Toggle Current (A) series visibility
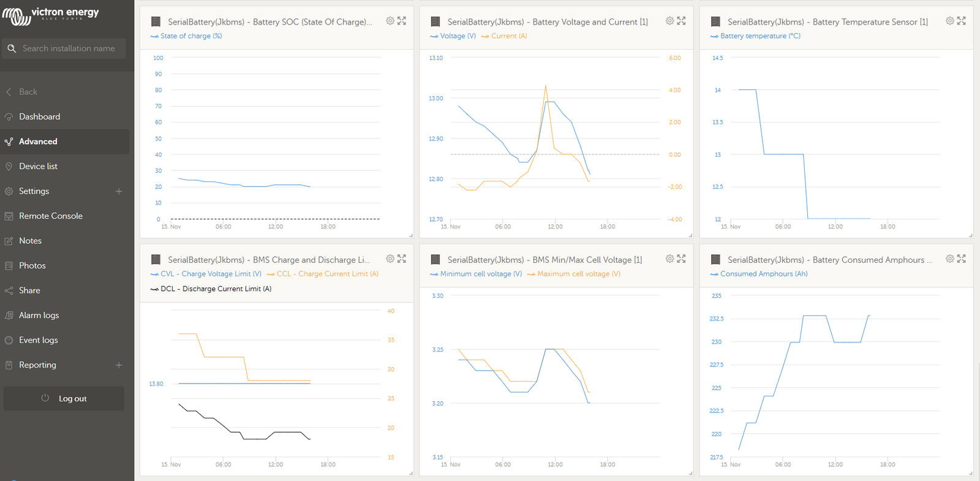980x481 pixels. pos(504,36)
